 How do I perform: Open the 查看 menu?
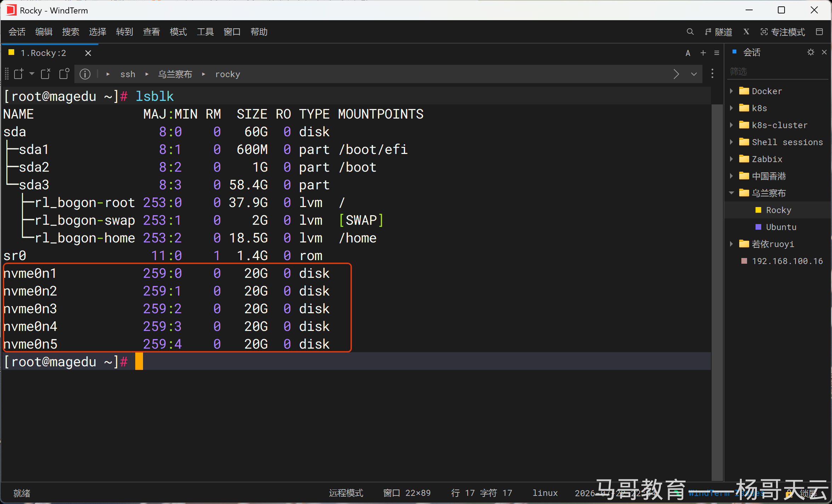pos(152,32)
